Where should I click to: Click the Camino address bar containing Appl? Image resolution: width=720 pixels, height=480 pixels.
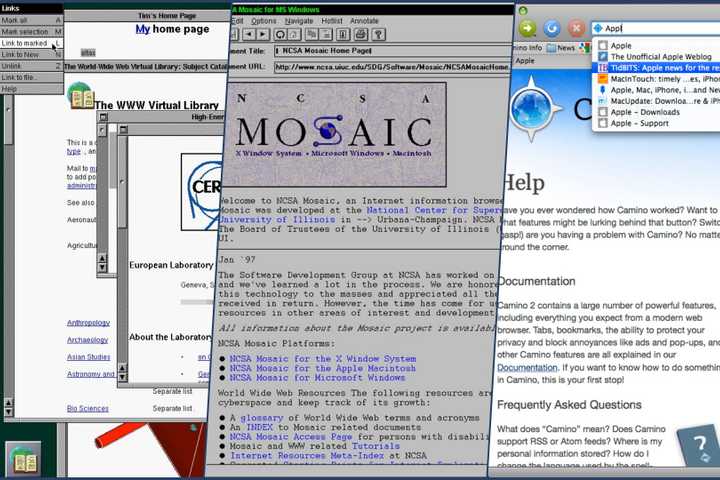(x=656, y=28)
